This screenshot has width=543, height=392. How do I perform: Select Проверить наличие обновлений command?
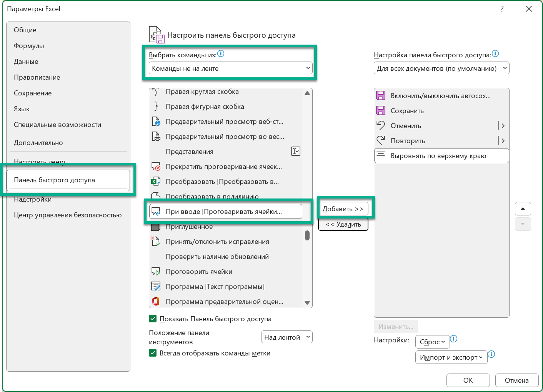pos(217,257)
